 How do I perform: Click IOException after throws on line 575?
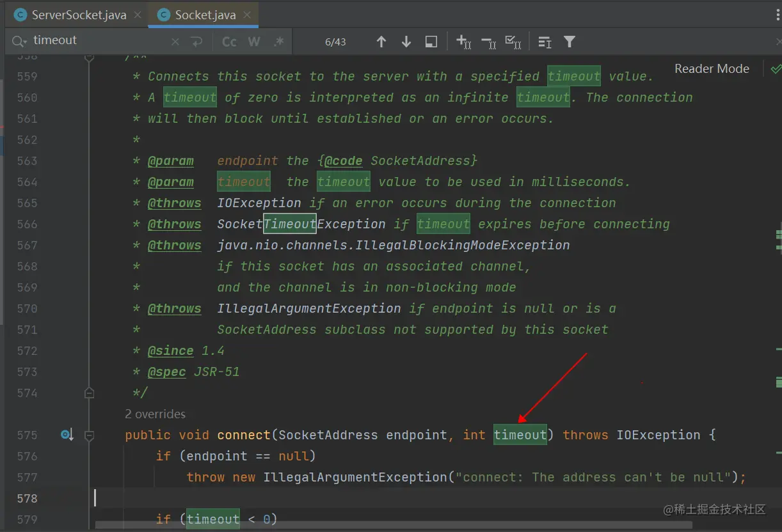pyautogui.click(x=658, y=435)
